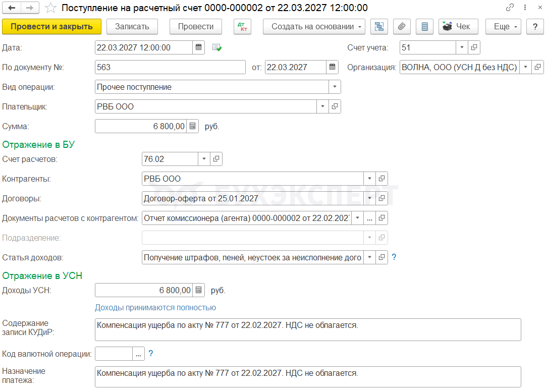Screen dimensions: 546x392
Task: Open calendar for the 'от' date field
Action: coord(332,67)
